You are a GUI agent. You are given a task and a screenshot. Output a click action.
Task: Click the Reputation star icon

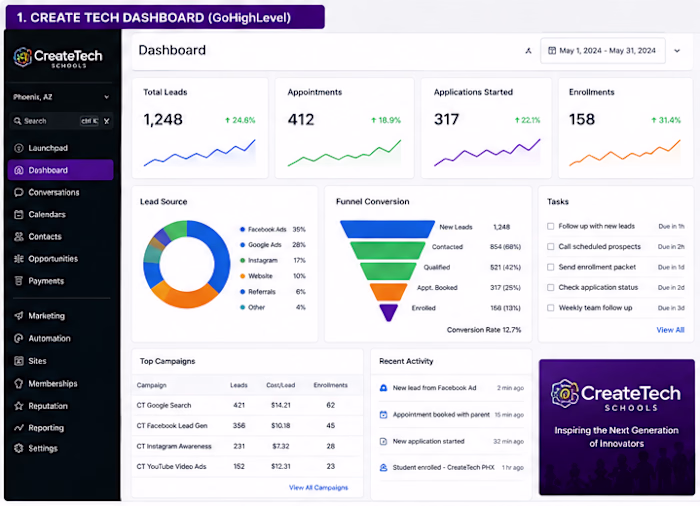tap(19, 406)
